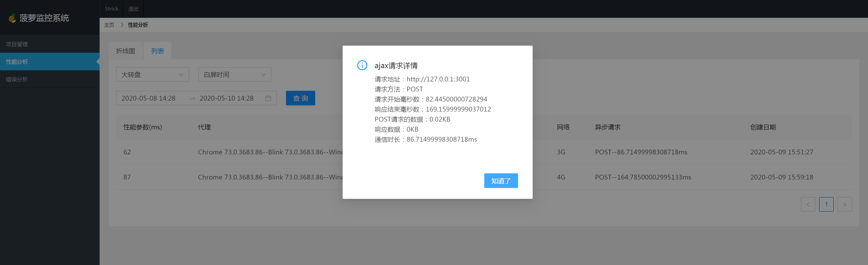The width and height of the screenshot is (868, 265).
Task: Click 退出 to log out
Action: tap(133, 9)
